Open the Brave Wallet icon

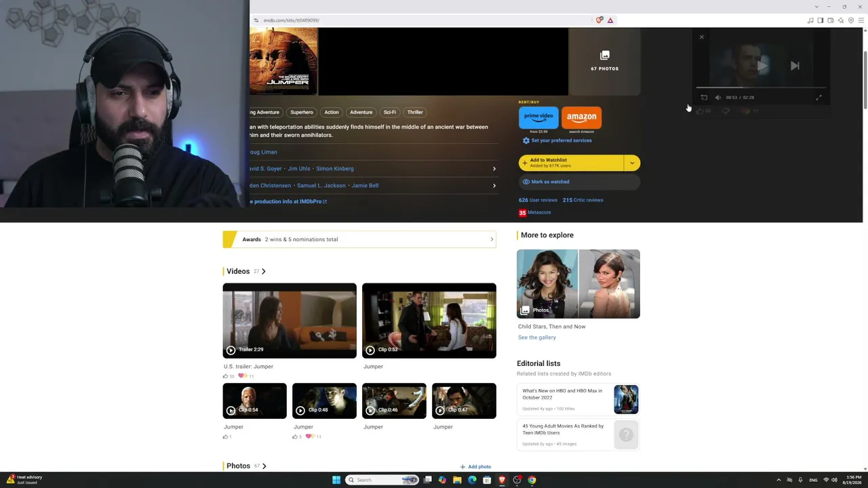(x=831, y=20)
